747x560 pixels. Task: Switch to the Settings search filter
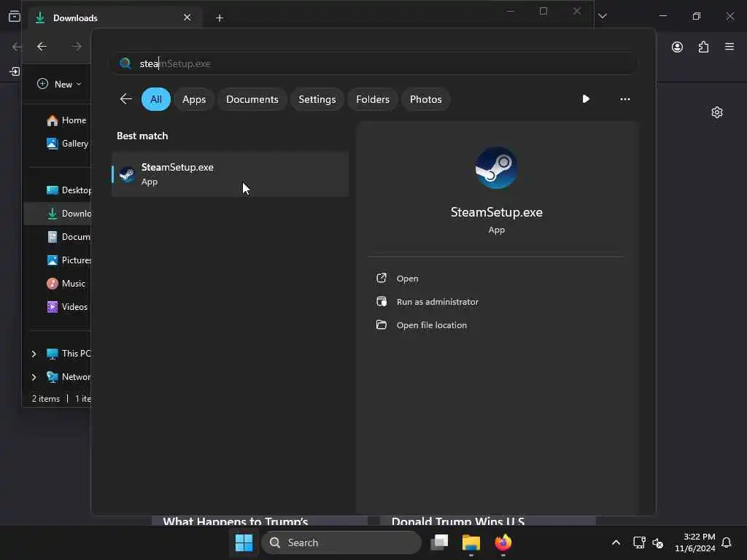click(x=317, y=99)
